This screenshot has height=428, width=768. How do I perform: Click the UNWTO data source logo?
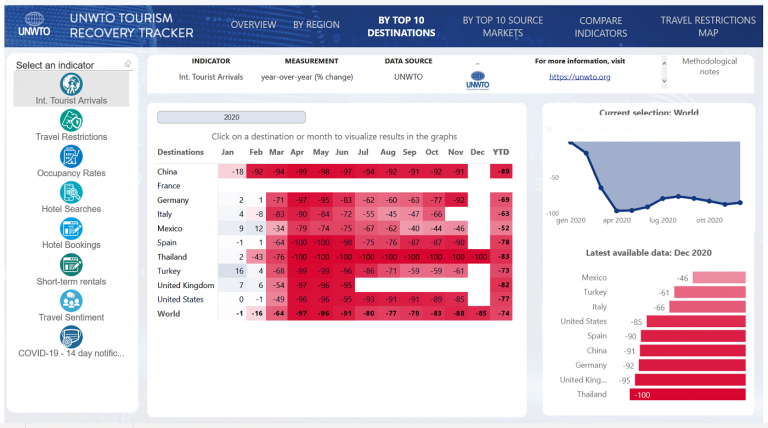[478, 80]
